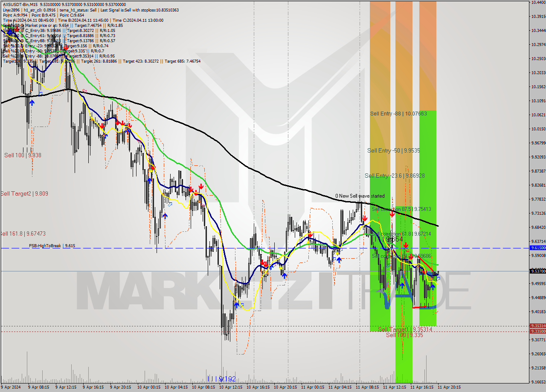
Task: Click the black 9.5370 current price tag
Action: (537, 271)
